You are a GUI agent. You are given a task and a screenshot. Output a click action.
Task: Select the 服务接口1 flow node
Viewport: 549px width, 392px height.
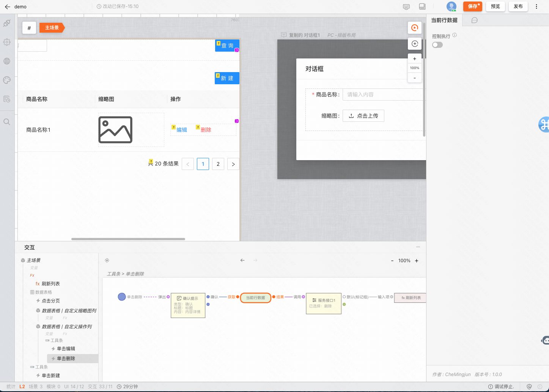(324, 304)
